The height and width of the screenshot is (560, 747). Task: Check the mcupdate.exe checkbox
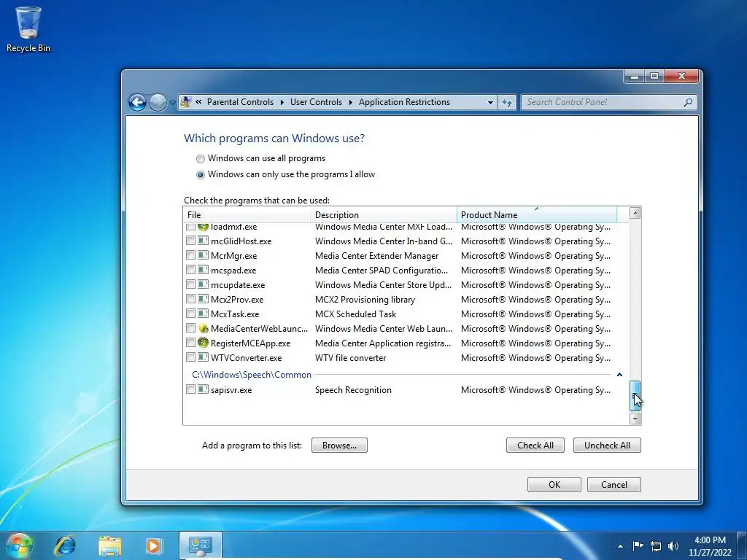click(x=190, y=284)
